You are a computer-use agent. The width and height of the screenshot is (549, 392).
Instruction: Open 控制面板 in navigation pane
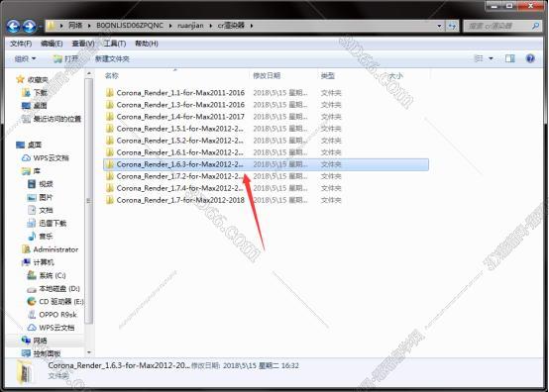pos(47,353)
